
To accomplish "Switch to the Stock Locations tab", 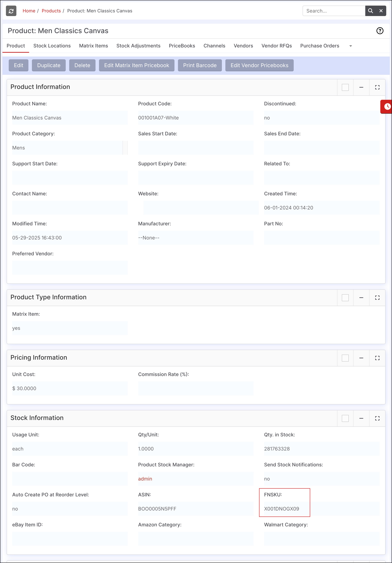I will tap(52, 46).
